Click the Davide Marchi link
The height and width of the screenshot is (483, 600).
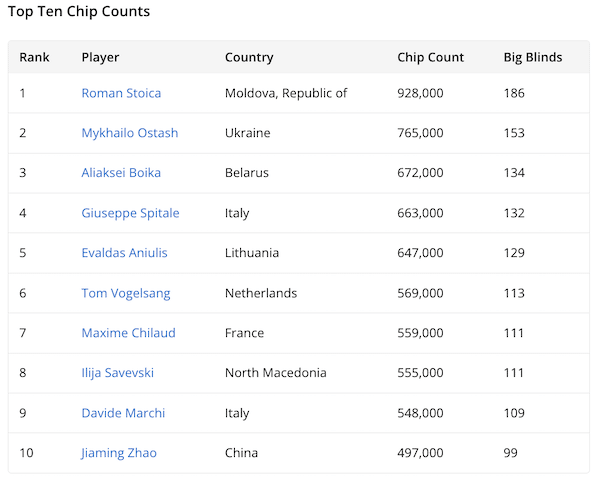coord(123,413)
